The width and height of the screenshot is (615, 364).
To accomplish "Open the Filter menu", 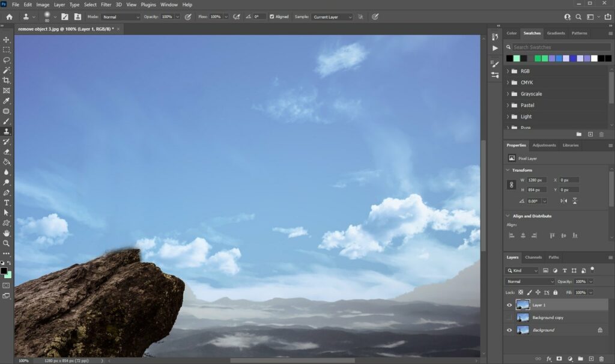I will tap(106, 4).
